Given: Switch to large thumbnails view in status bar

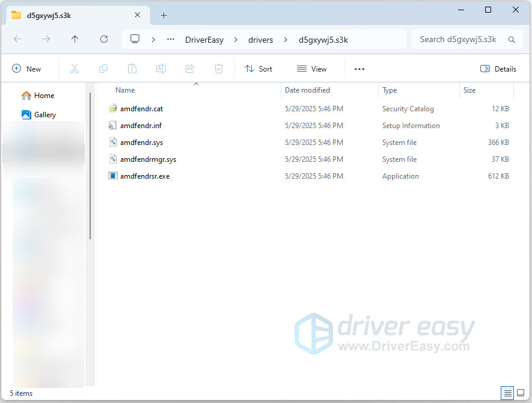Looking at the screenshot, I should (x=521, y=393).
